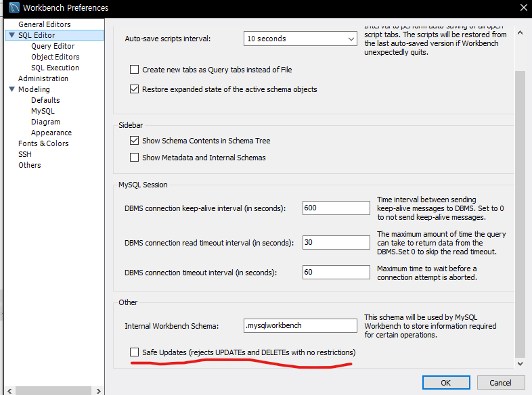The image size is (532, 395).
Task: Select SQL Editor in the preferences tree
Action: 37,35
